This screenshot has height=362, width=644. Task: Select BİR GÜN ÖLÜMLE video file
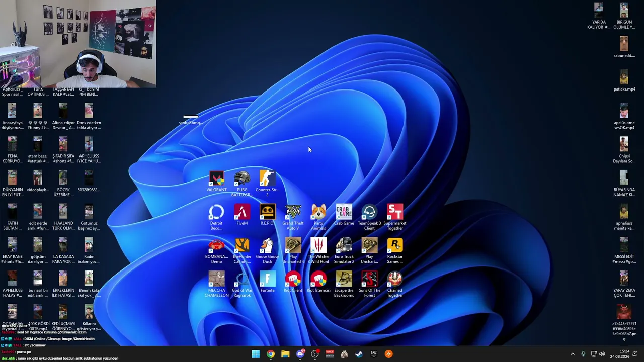[x=624, y=16]
